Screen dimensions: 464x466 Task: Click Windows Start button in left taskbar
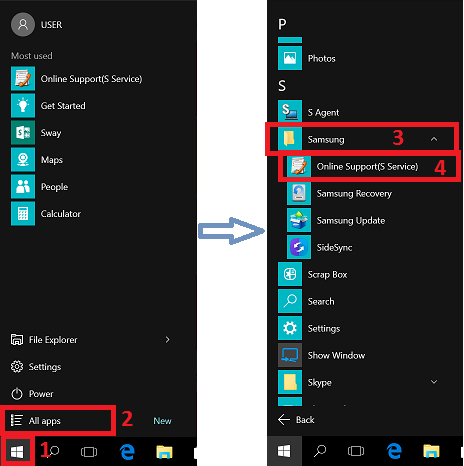(17, 452)
